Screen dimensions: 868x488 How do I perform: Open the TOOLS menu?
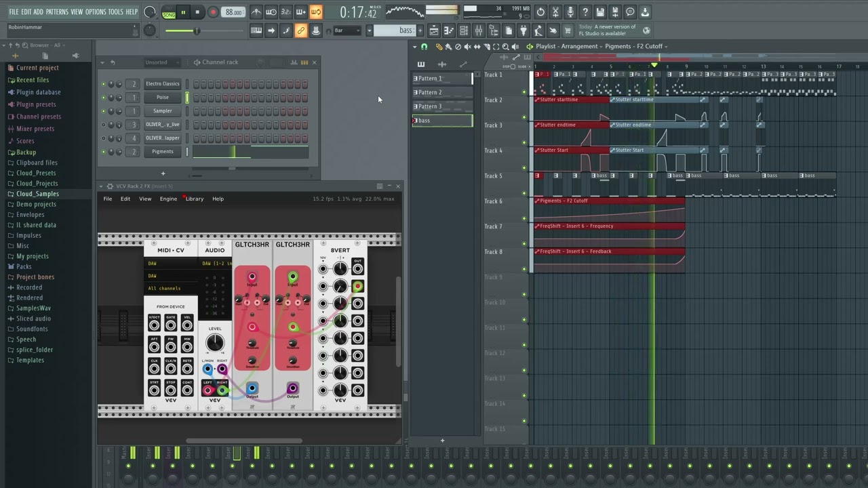click(116, 12)
